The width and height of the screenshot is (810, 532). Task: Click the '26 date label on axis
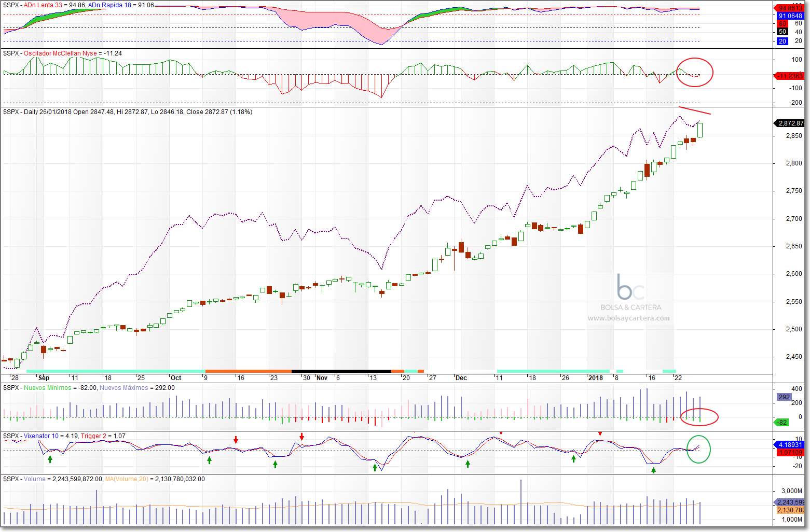point(565,378)
